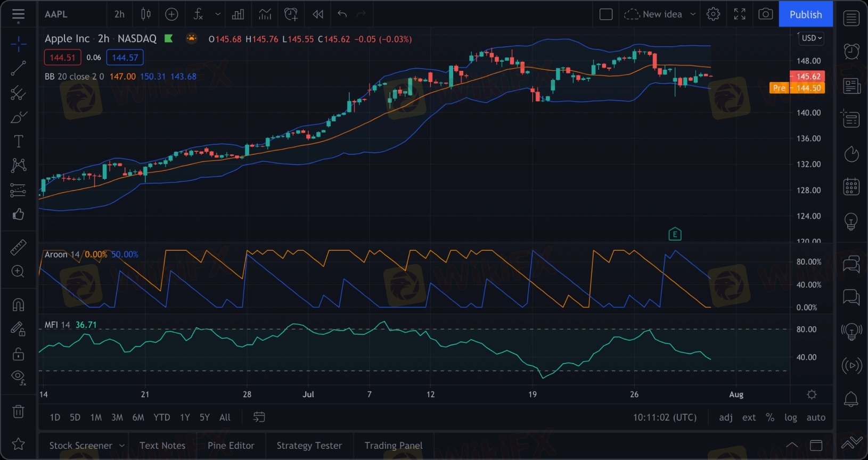Start bar replay mode

pyautogui.click(x=318, y=14)
